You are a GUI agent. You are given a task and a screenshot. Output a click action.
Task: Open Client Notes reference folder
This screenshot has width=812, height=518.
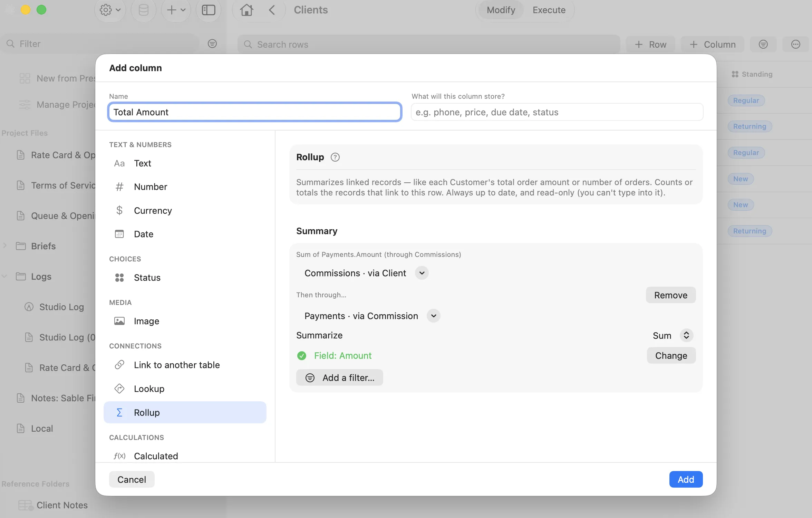tap(54, 505)
